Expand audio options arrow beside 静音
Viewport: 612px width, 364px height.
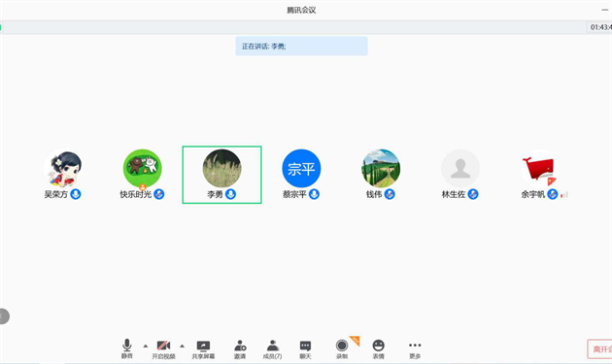pos(145,346)
